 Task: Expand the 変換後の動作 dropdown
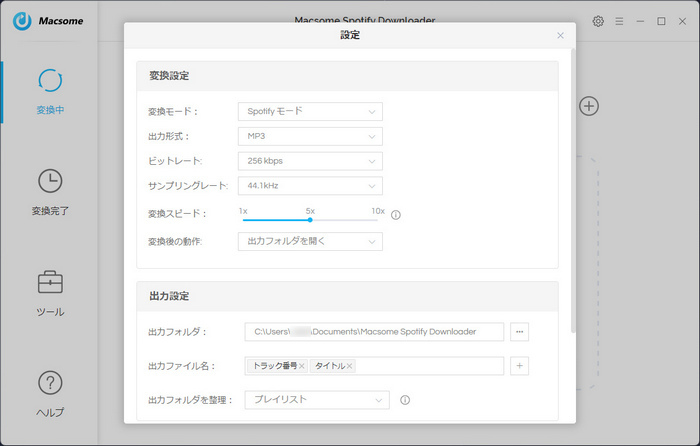(x=310, y=242)
